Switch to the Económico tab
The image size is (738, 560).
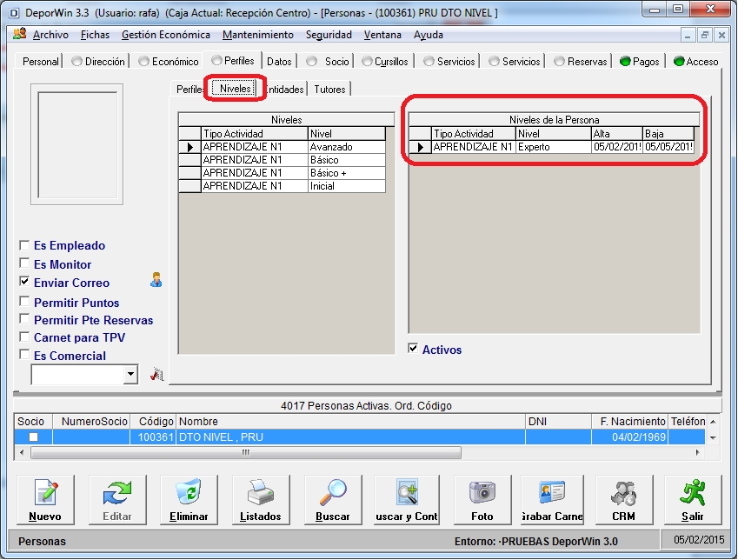[169, 61]
